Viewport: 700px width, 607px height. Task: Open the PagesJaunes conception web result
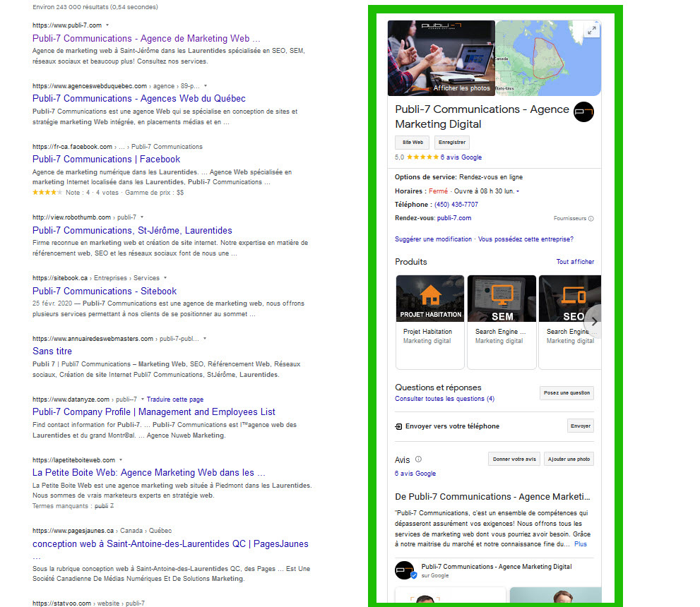pyautogui.click(x=170, y=544)
